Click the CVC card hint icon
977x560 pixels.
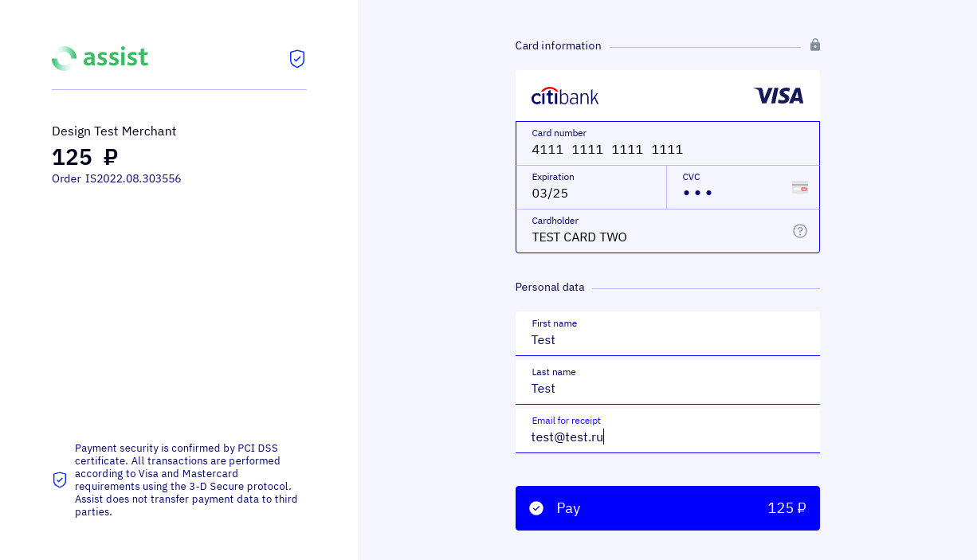(800, 187)
